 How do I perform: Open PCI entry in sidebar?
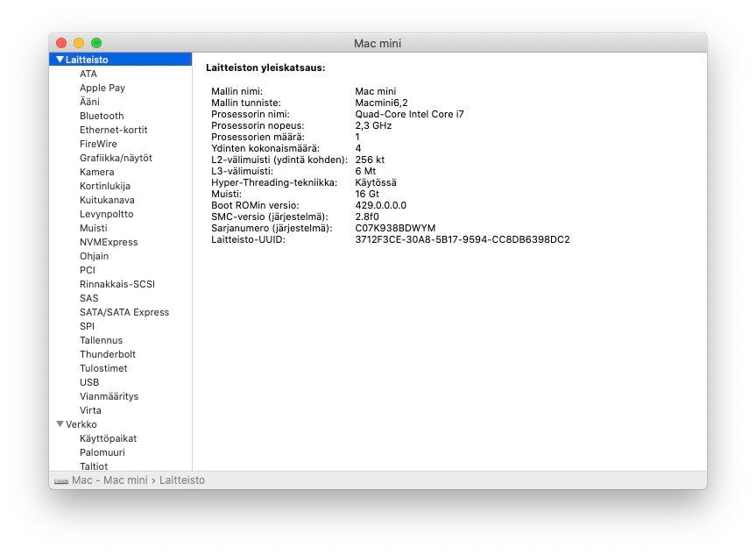(x=88, y=270)
